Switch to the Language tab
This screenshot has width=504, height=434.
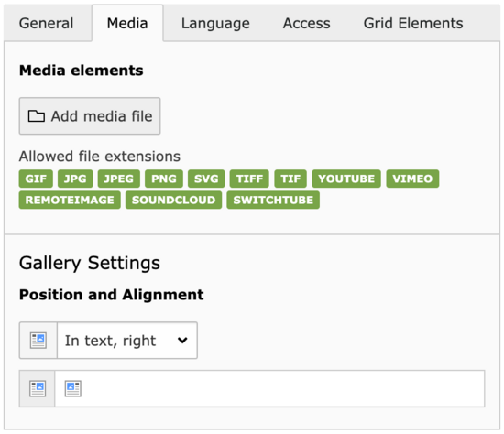coord(215,24)
